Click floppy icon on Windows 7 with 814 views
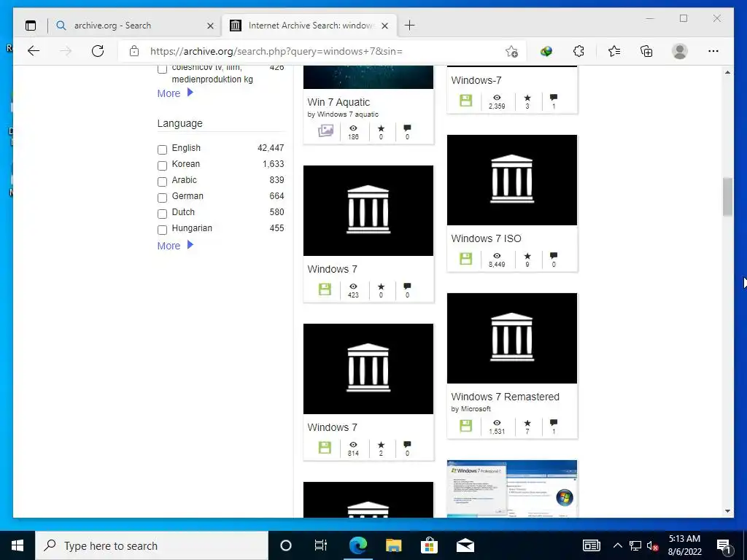747x560 pixels. pyautogui.click(x=325, y=447)
